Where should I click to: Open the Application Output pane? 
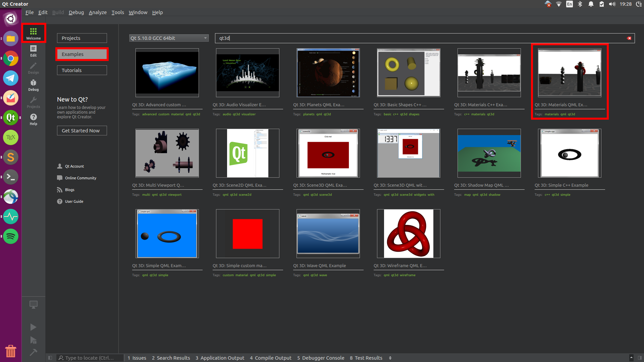click(220, 358)
